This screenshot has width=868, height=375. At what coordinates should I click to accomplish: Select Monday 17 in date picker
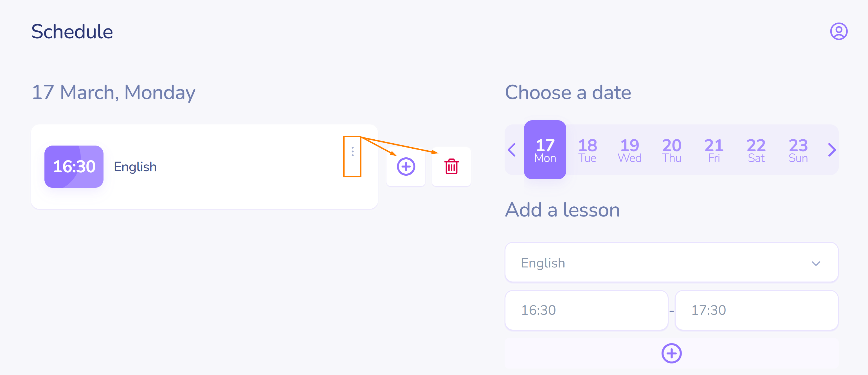545,150
